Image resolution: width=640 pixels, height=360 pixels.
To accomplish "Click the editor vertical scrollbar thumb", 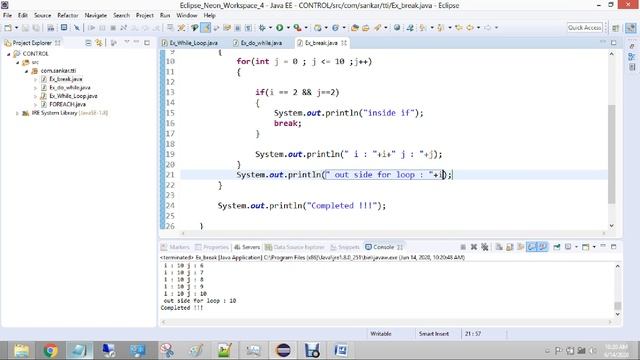I will pyautogui.click(x=611, y=154).
